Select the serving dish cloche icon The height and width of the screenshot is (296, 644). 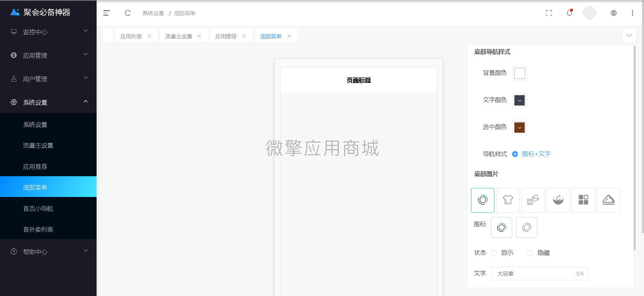pyautogui.click(x=608, y=200)
